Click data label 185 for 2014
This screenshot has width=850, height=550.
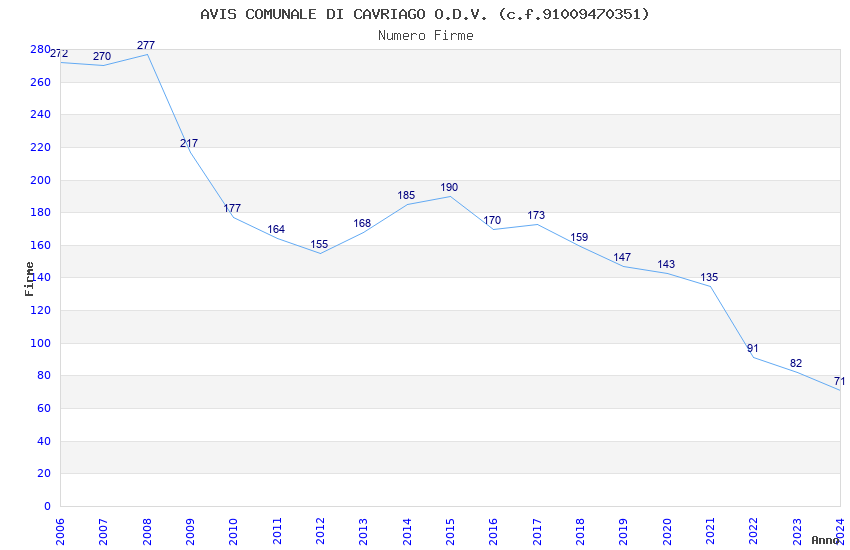(406, 196)
